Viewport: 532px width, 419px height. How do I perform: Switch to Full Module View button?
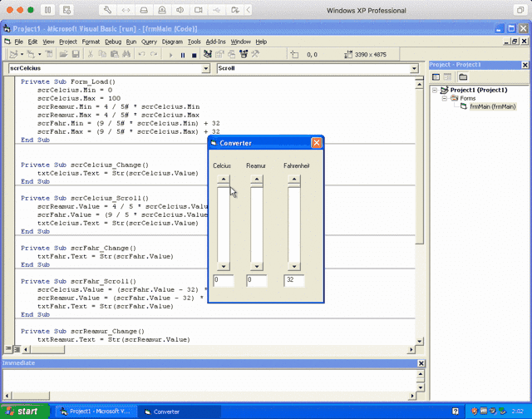point(17,349)
